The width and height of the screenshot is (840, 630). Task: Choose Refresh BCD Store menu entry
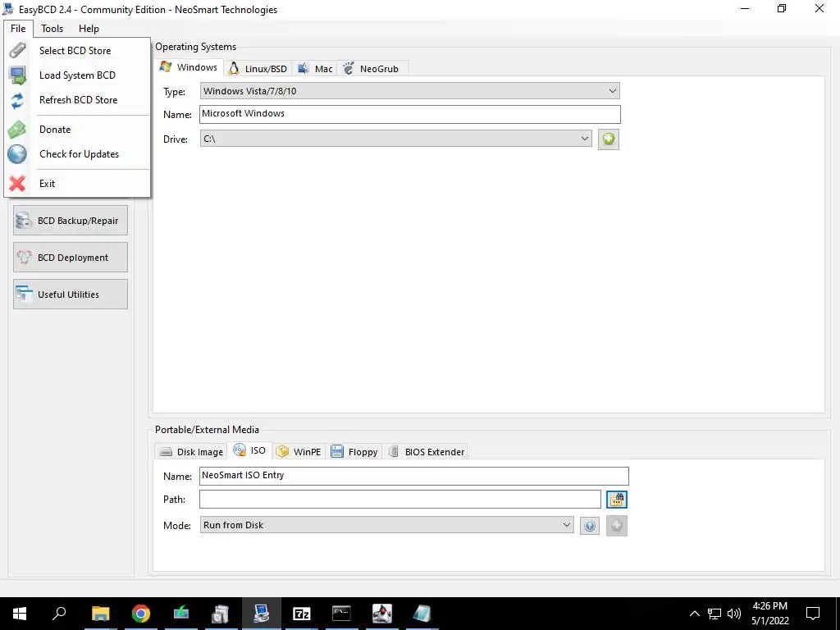pos(77,99)
